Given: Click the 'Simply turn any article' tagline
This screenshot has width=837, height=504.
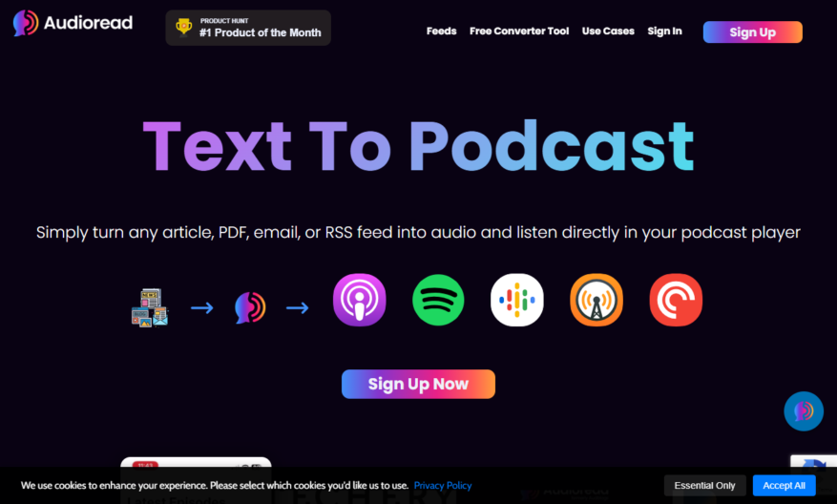Looking at the screenshot, I should pyautogui.click(x=418, y=233).
